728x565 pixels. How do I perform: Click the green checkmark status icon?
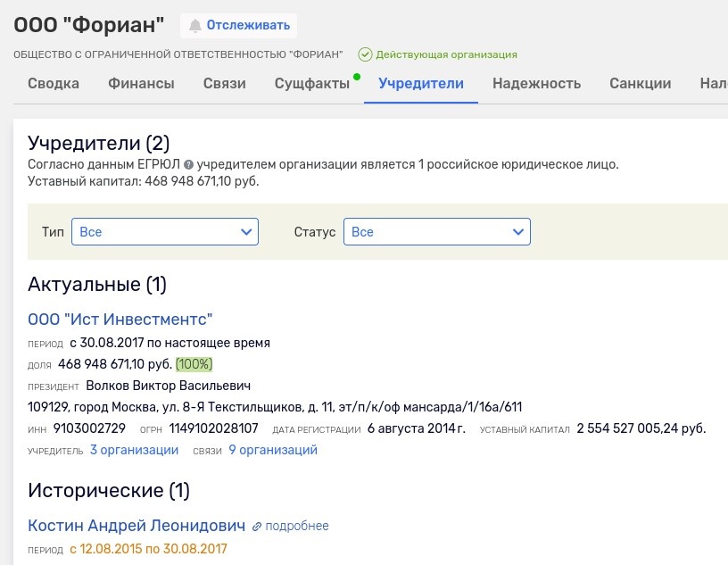(364, 54)
